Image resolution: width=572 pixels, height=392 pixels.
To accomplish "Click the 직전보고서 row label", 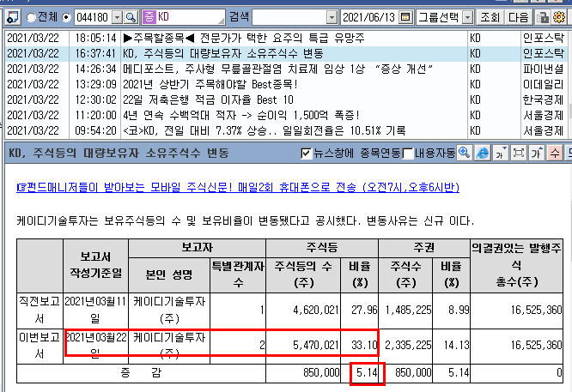I will tap(40, 310).
